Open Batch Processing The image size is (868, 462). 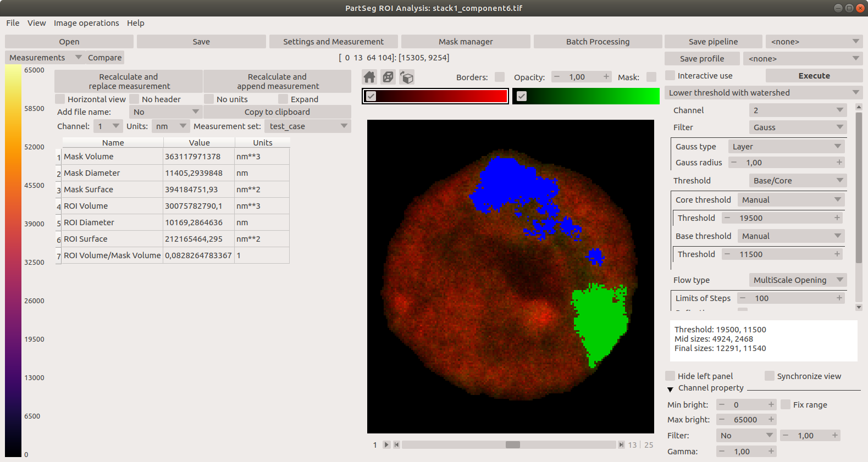pos(598,41)
